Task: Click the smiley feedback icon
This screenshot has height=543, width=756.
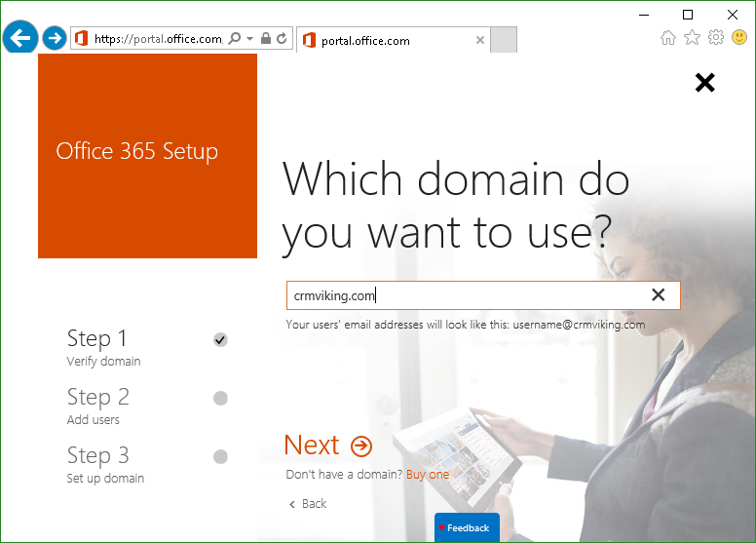Action: tap(739, 37)
